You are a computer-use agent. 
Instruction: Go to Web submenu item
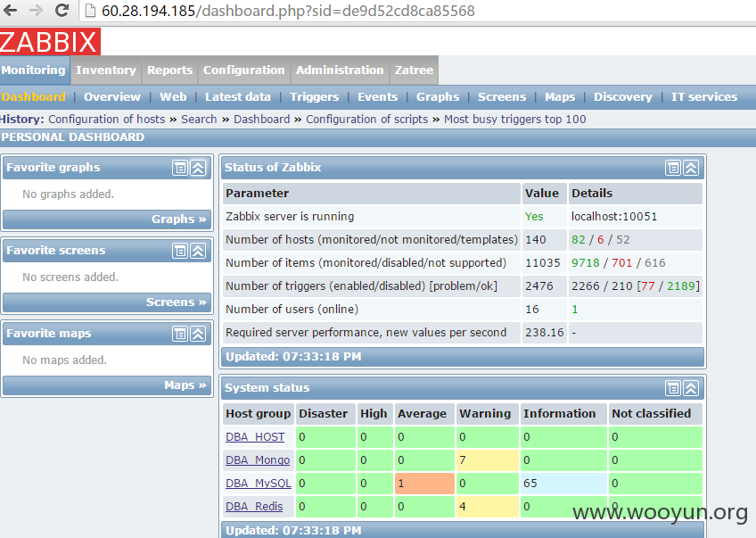[x=173, y=97]
